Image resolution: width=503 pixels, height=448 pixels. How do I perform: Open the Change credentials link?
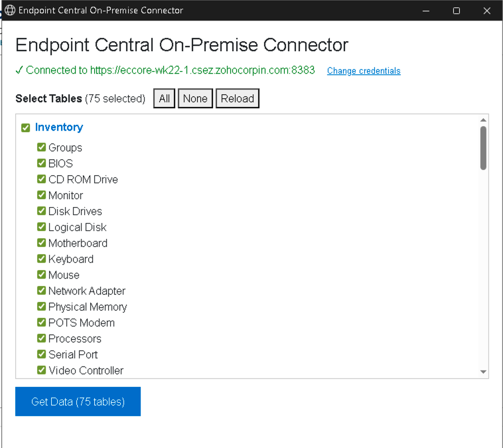click(x=364, y=70)
